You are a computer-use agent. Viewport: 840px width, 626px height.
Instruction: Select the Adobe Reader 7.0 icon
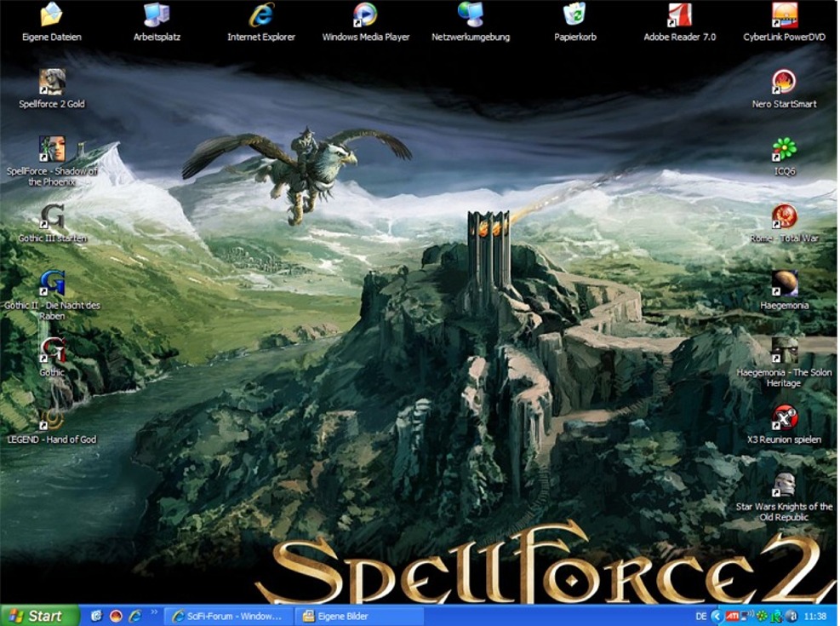tap(679, 14)
